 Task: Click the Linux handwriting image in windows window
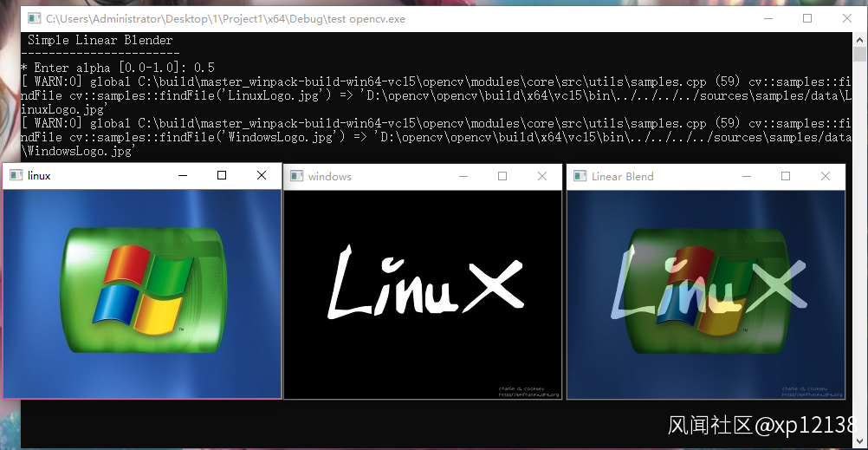pos(423,294)
